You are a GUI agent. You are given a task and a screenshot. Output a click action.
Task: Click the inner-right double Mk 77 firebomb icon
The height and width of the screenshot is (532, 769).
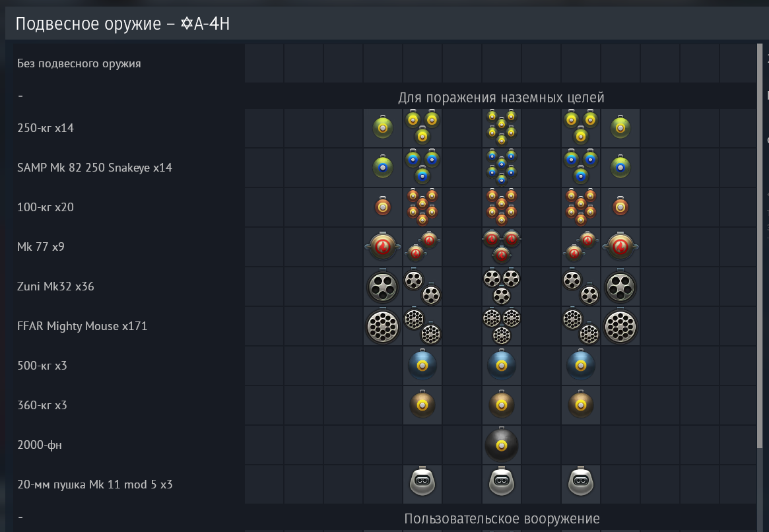coord(581,246)
